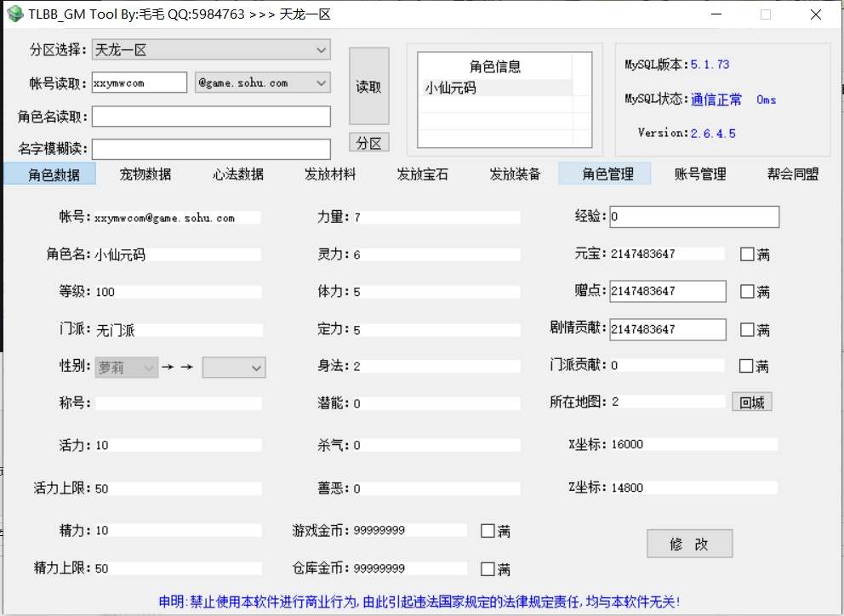Switch to the 心法数据 tab

point(238,174)
